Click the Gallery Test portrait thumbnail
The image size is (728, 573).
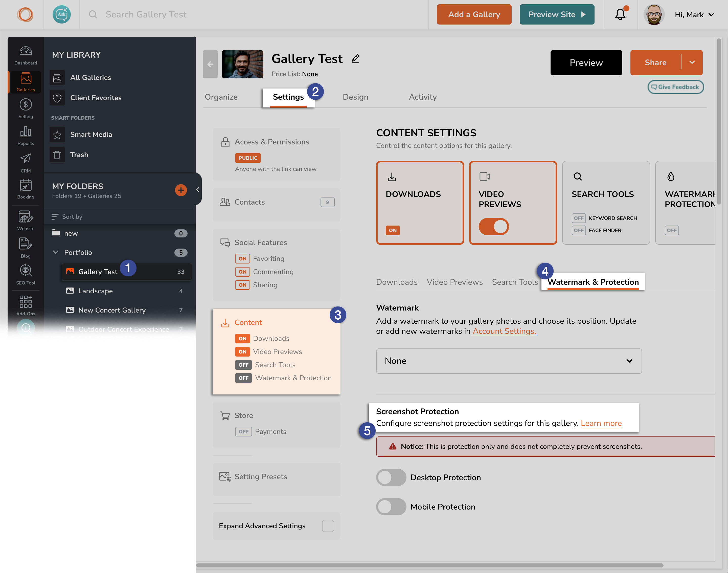pyautogui.click(x=242, y=64)
